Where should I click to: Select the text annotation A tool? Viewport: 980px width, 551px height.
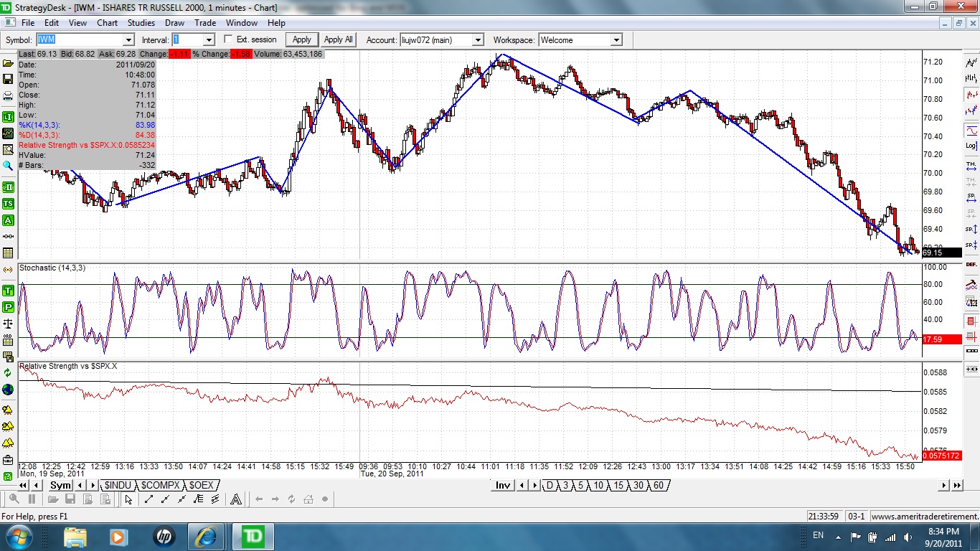coord(235,499)
